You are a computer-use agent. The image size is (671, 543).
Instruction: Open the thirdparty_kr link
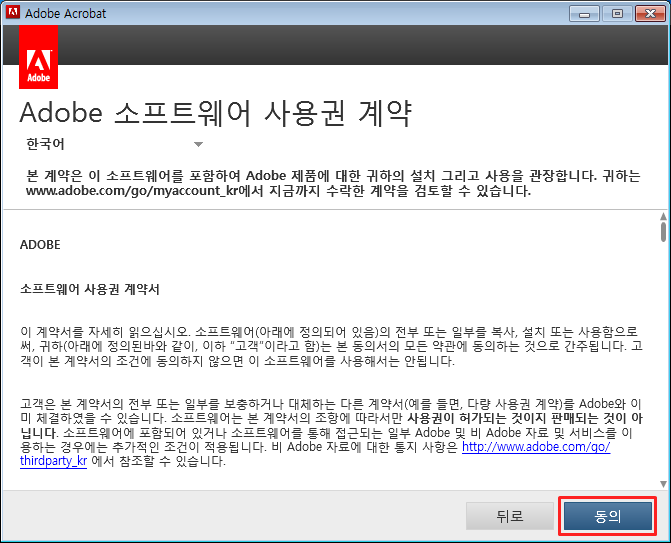(53, 461)
